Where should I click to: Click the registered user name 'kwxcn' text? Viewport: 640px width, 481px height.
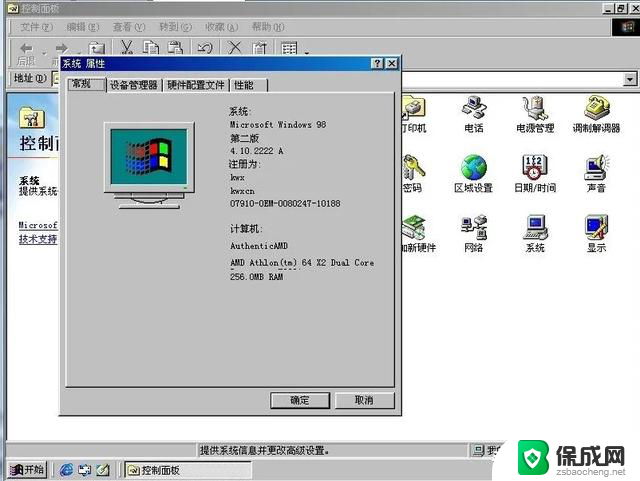[242, 191]
